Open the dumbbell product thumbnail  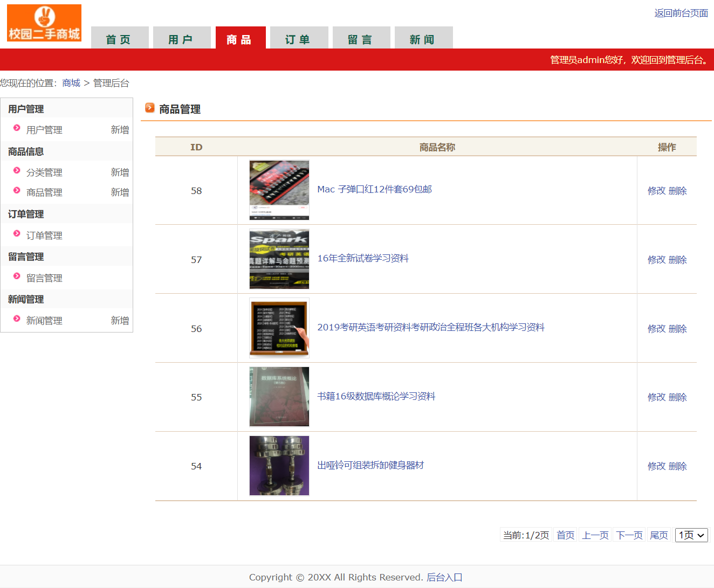click(279, 466)
